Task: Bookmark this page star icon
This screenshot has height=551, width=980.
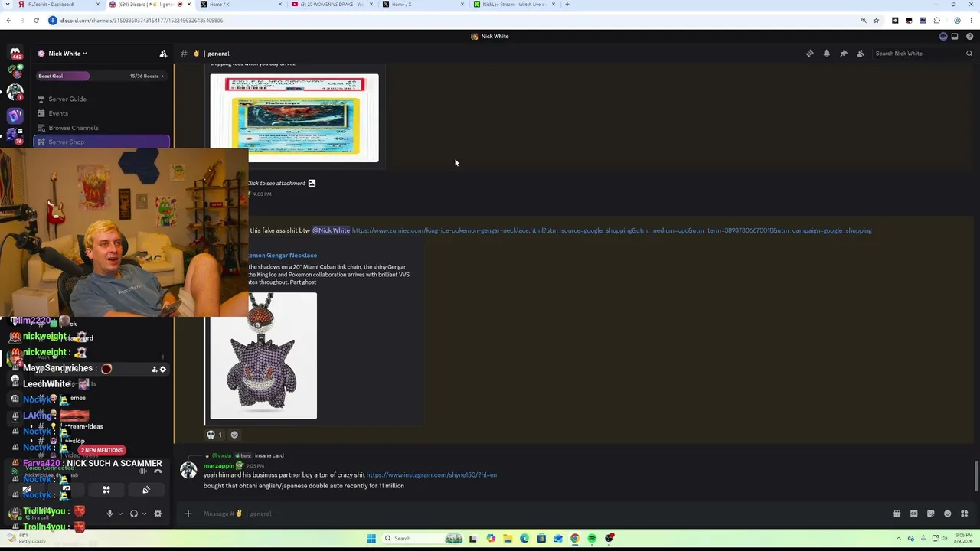Action: point(876,21)
